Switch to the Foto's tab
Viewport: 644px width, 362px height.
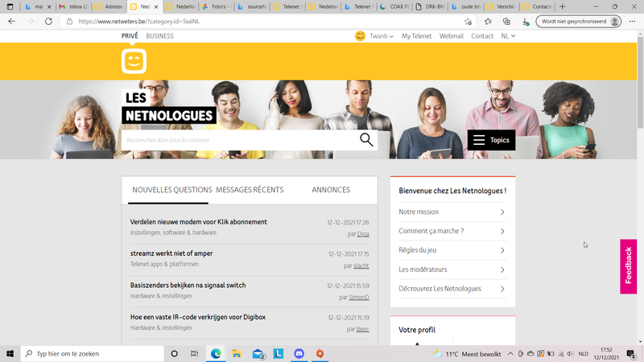coord(217,6)
